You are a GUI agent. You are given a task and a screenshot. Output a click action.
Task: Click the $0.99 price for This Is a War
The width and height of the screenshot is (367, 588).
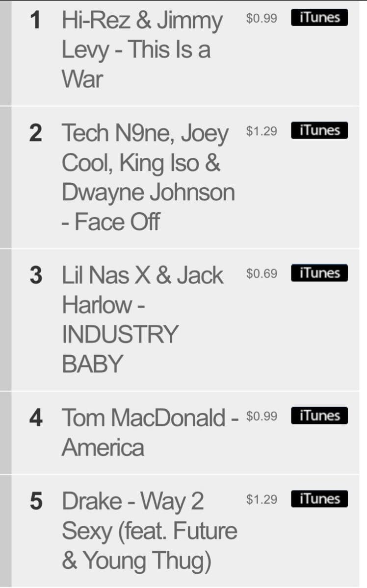pyautogui.click(x=262, y=19)
